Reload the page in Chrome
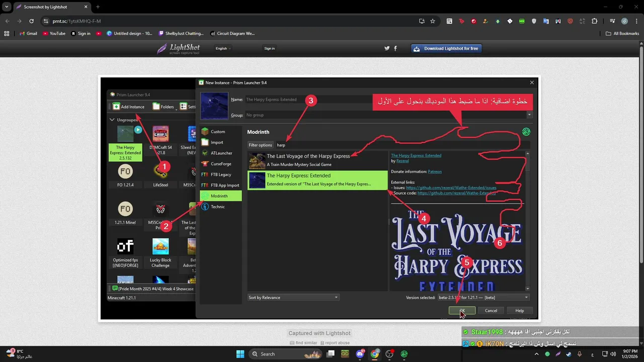The width and height of the screenshot is (644, 362). coord(31,21)
